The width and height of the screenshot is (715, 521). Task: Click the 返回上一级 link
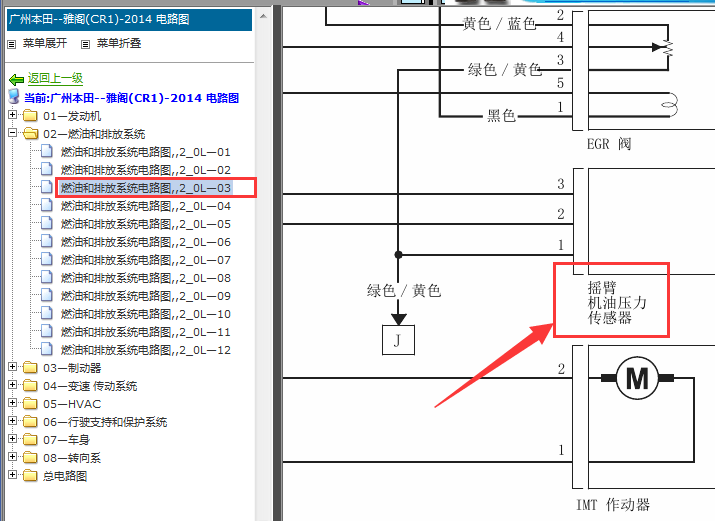tap(55, 78)
